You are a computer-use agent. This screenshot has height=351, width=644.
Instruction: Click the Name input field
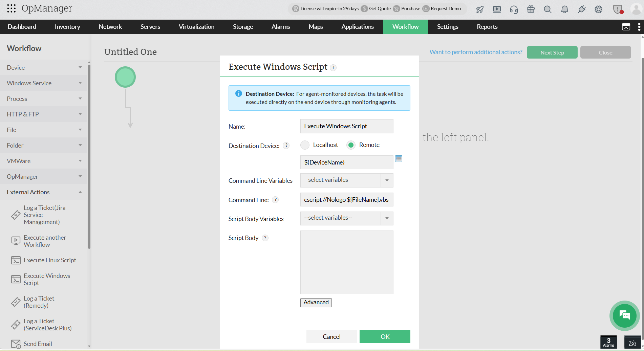347,126
